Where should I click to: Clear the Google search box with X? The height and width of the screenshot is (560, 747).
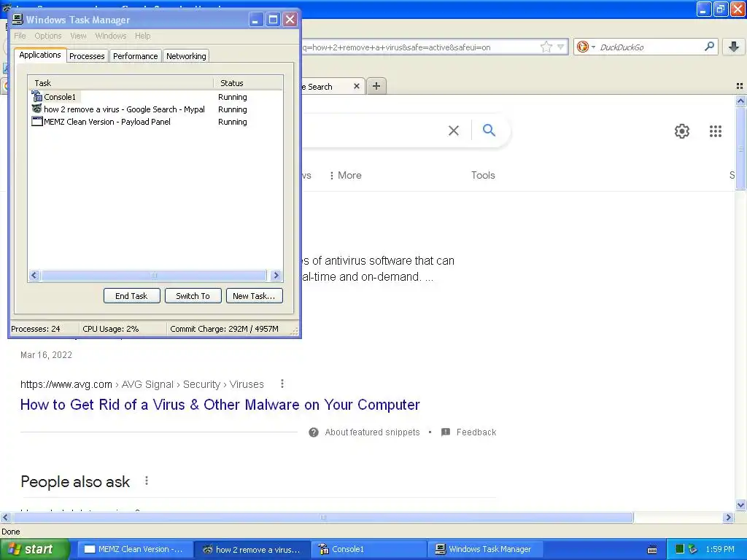pyautogui.click(x=454, y=131)
